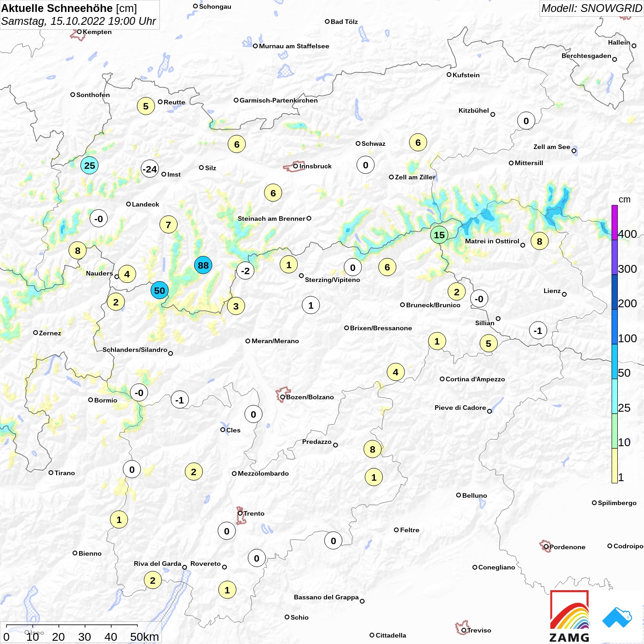Click the 4 marker beside Nauders
Viewport: 644px width, 644px height.
click(x=127, y=274)
